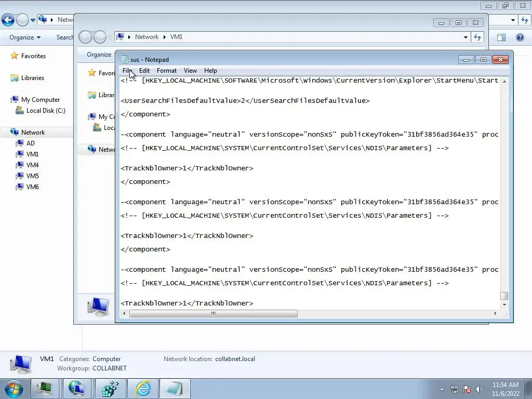Click the Favorites item in VM1 window sidebar

[x=107, y=73]
